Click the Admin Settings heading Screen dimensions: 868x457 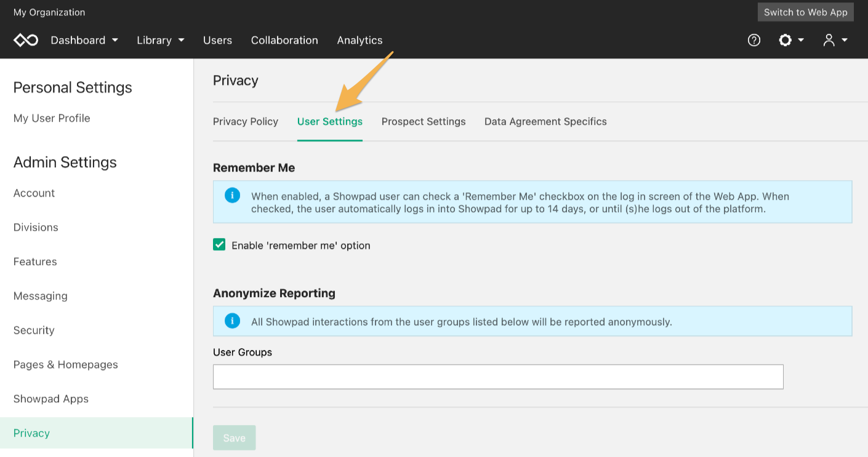(65, 162)
